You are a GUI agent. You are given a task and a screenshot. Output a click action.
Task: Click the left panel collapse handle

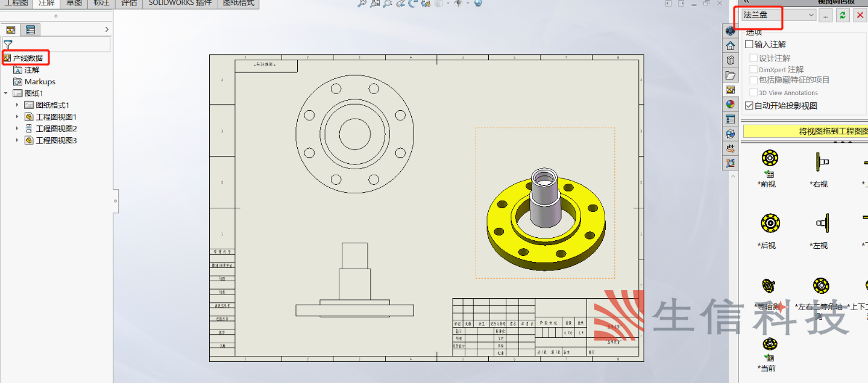tap(116, 201)
